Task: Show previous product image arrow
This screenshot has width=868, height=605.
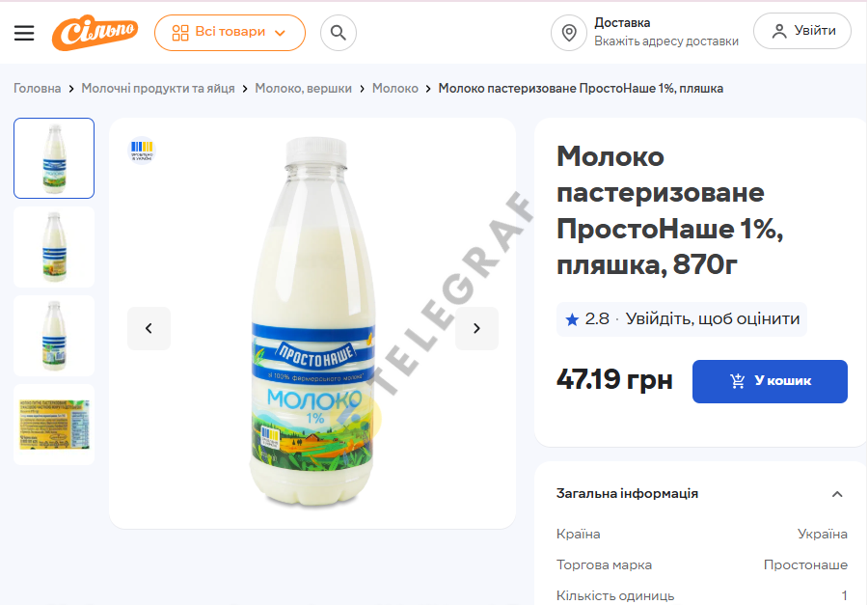Action: (x=149, y=328)
